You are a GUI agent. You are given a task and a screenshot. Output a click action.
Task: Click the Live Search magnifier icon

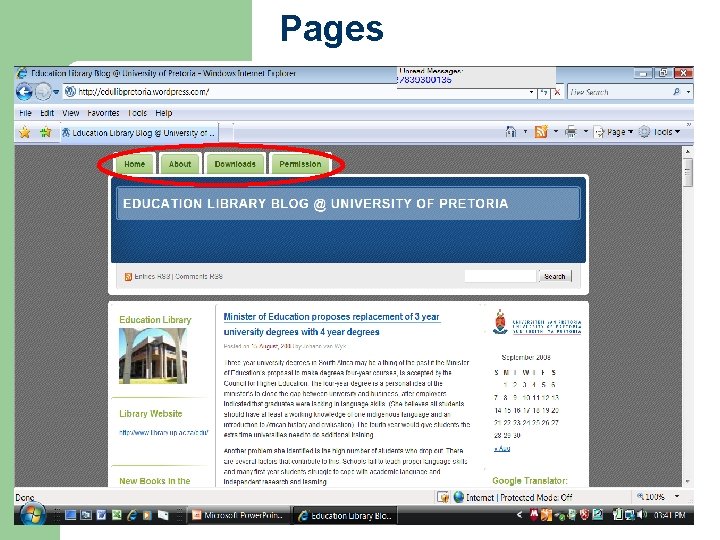click(x=677, y=92)
